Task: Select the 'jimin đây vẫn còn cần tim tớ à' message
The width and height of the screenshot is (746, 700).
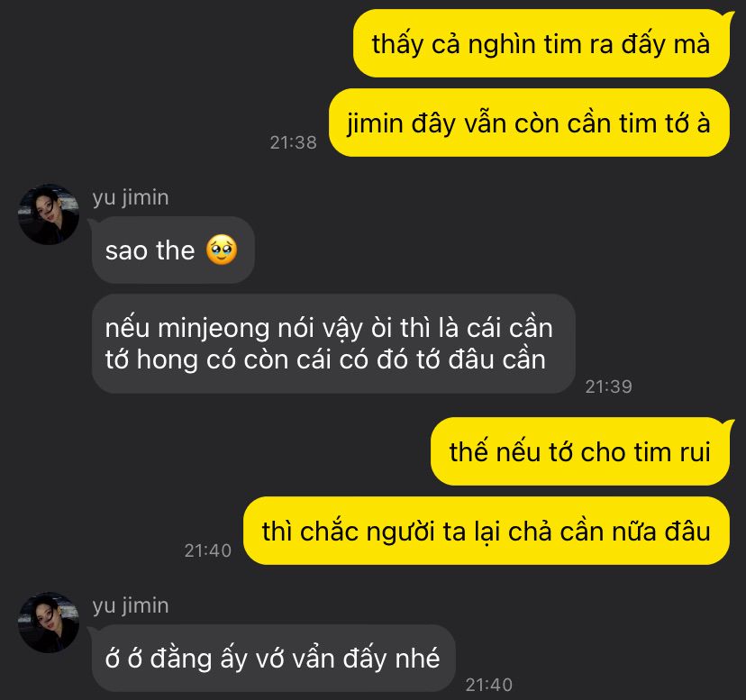Action: [x=529, y=123]
